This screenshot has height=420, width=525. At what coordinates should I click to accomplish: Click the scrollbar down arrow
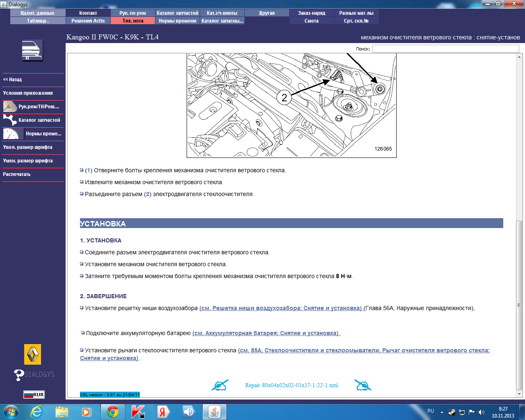[519, 395]
